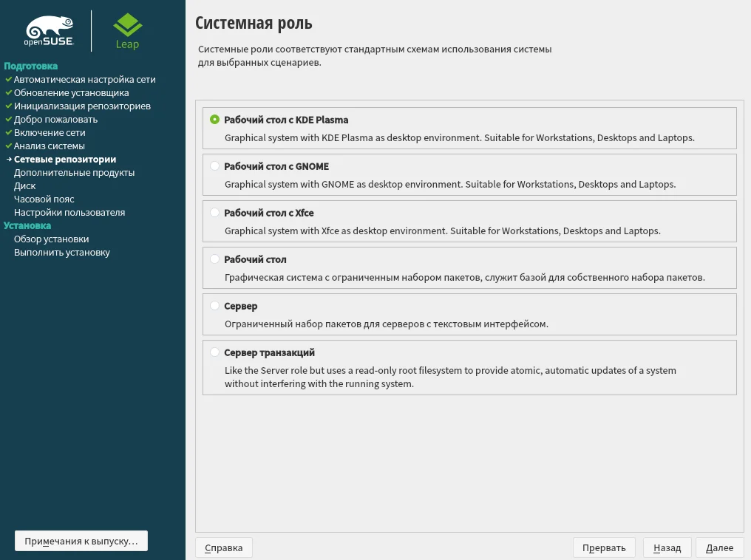Click the "Диск" step in sidebar
The width and height of the screenshot is (751, 560).
coord(24,185)
